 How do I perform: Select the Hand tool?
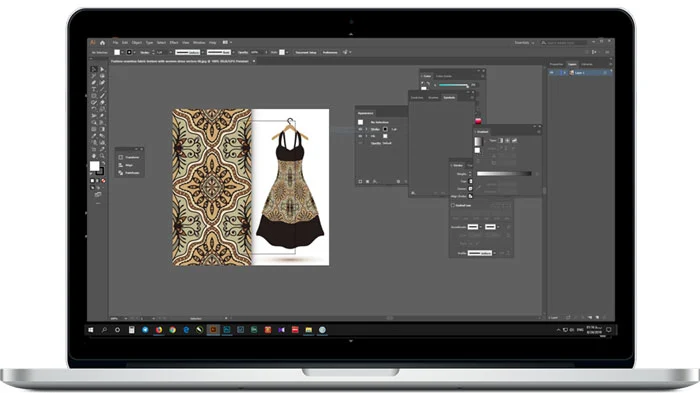coord(94,156)
